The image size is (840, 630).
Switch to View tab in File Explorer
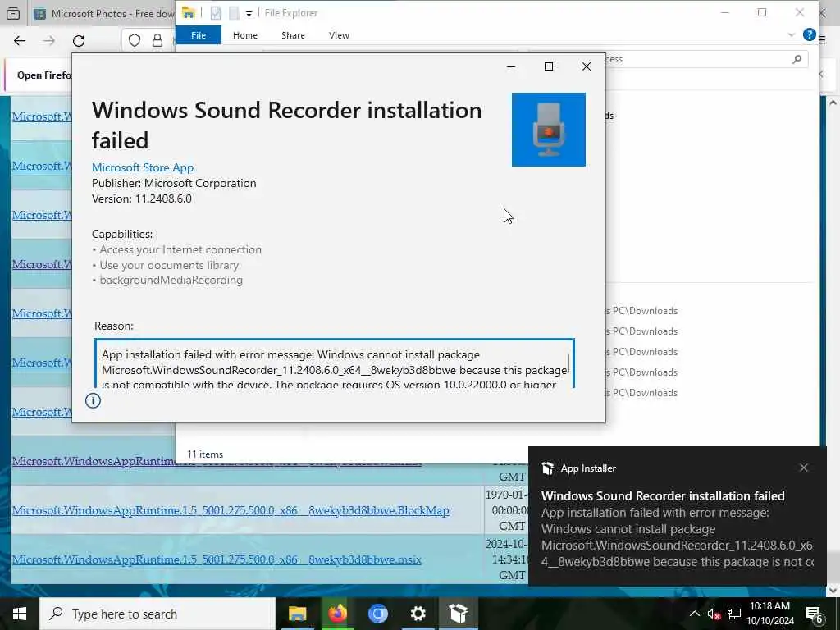click(x=339, y=35)
